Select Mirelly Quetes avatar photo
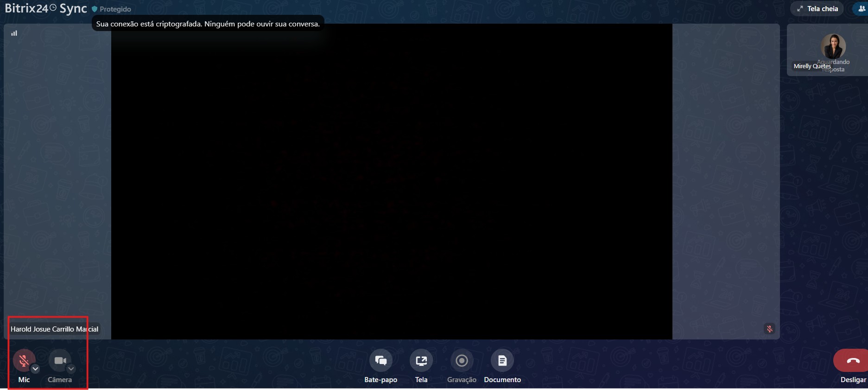The image size is (868, 390). 833,46
